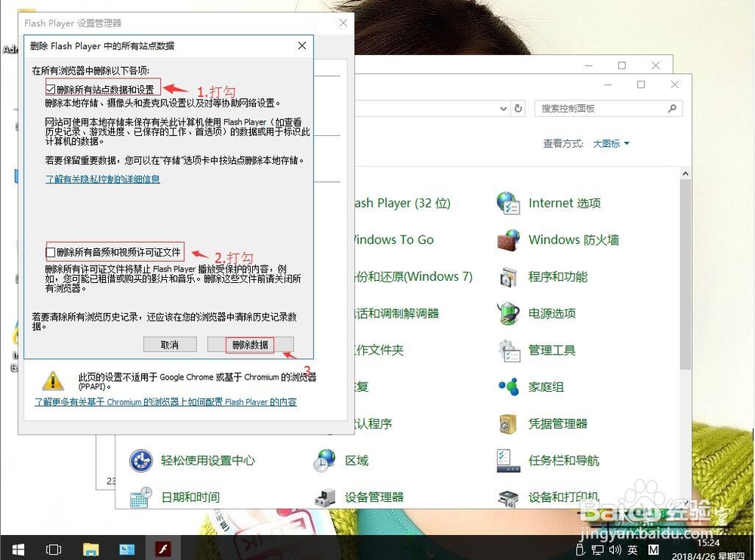Open the Windows Start menu
Viewport: 755px width, 560px height.
pyautogui.click(x=18, y=549)
